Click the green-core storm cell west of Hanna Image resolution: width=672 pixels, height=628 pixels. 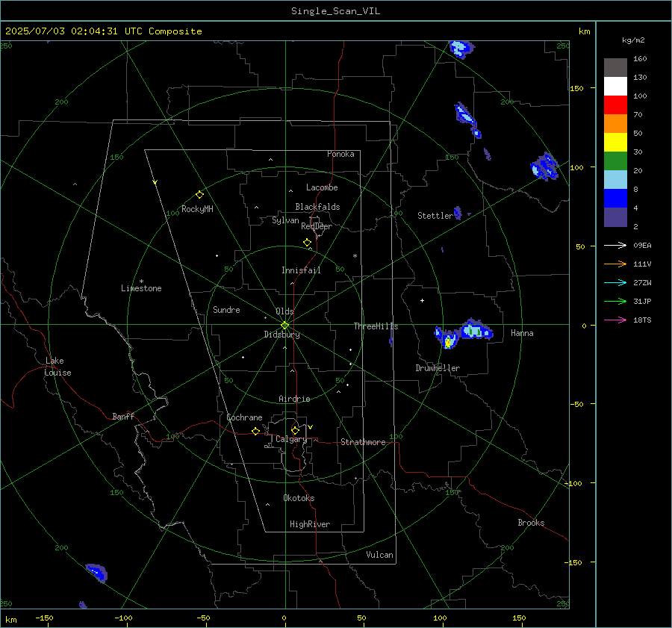476,330
